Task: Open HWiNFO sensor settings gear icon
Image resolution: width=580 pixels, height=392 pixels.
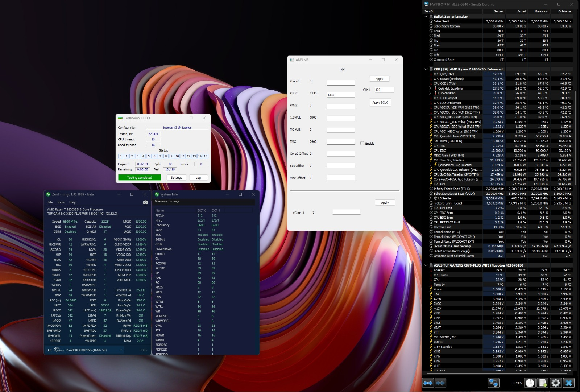Action: [x=556, y=383]
